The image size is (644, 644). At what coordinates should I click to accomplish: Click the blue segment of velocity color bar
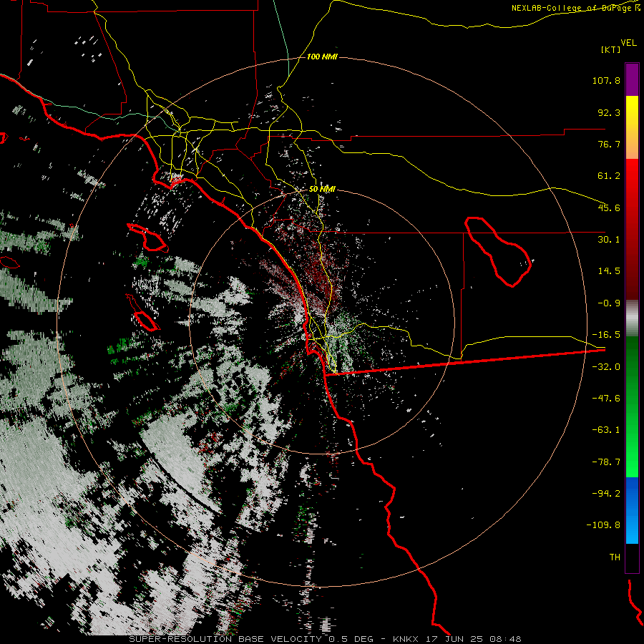(632, 510)
